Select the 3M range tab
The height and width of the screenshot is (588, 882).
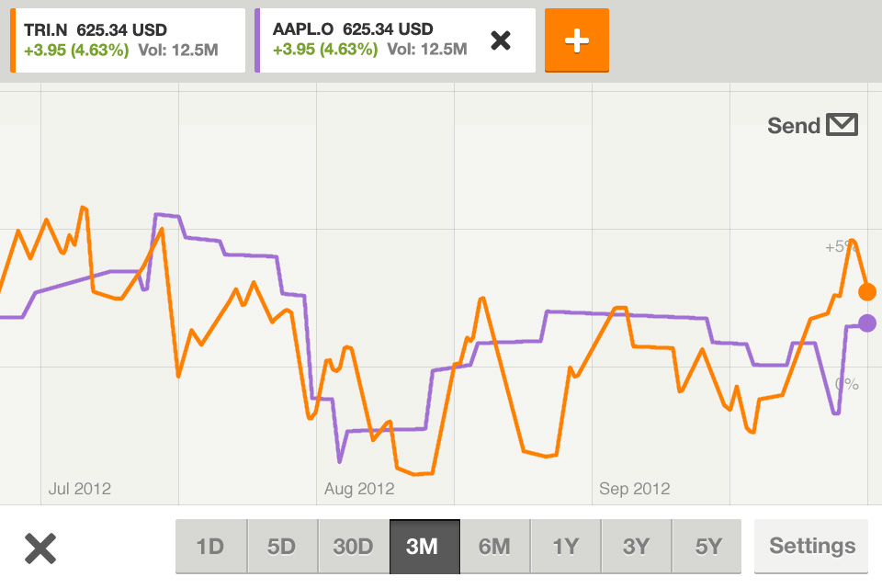coord(423,547)
